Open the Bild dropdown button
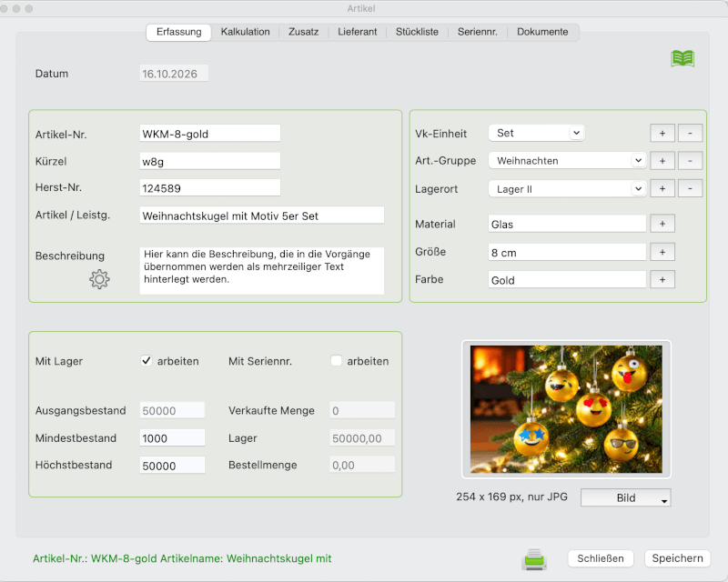This screenshot has width=728, height=582. (625, 497)
